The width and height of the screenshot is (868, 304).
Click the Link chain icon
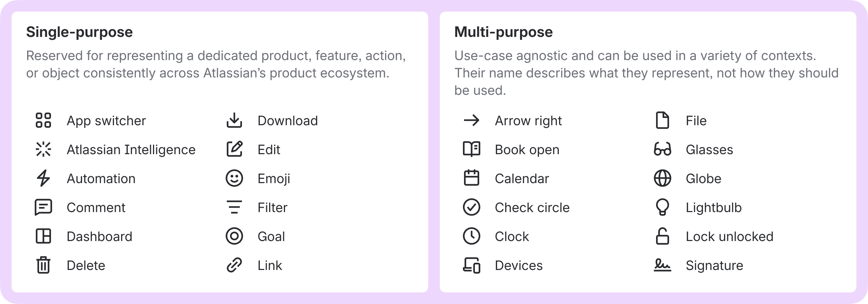tap(234, 265)
